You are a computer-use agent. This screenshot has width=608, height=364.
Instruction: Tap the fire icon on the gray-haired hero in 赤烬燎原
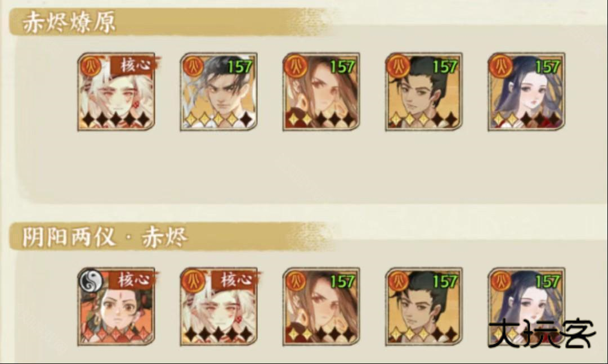click(194, 66)
